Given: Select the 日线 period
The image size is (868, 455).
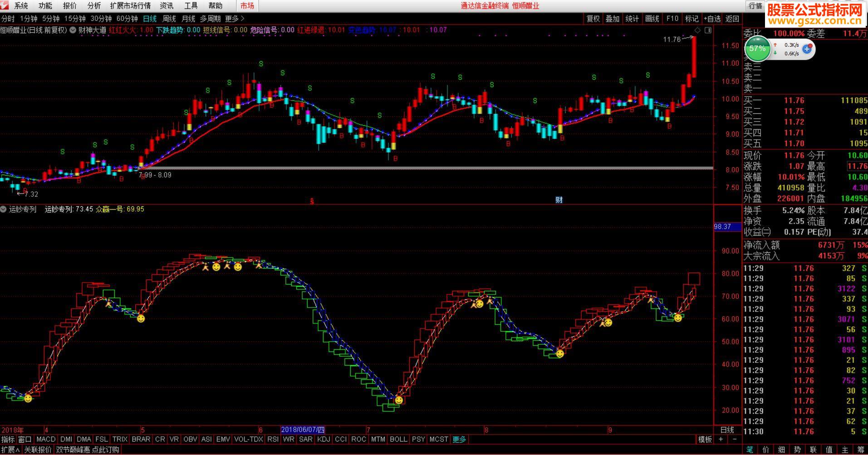Looking at the screenshot, I should coord(150,19).
